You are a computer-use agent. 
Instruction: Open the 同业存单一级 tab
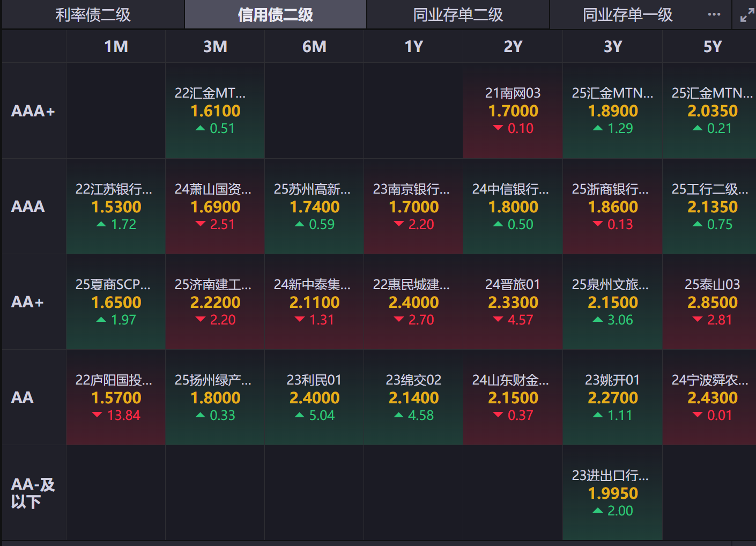tap(627, 15)
